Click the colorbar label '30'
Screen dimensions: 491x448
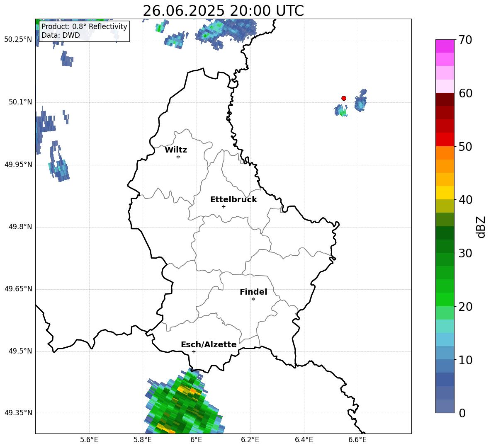pos(465,253)
